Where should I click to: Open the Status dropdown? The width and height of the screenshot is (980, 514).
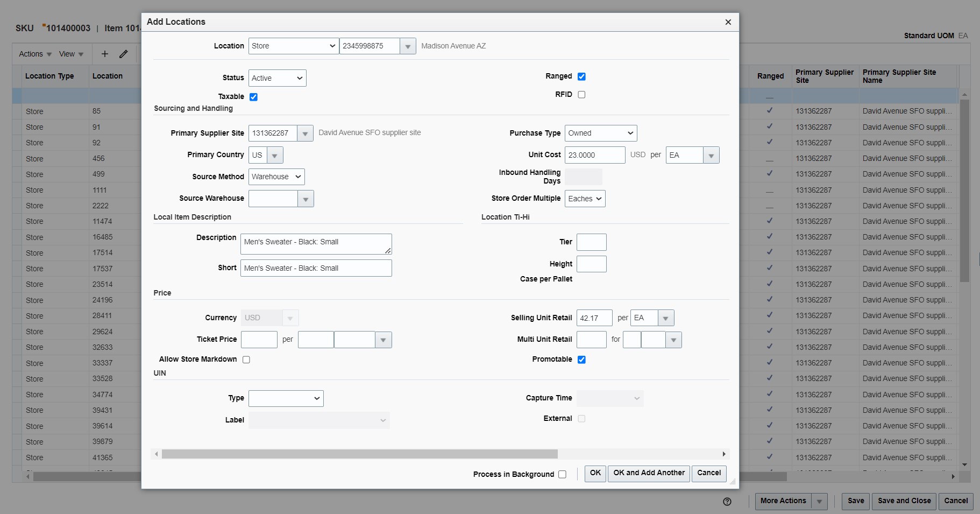pos(278,78)
